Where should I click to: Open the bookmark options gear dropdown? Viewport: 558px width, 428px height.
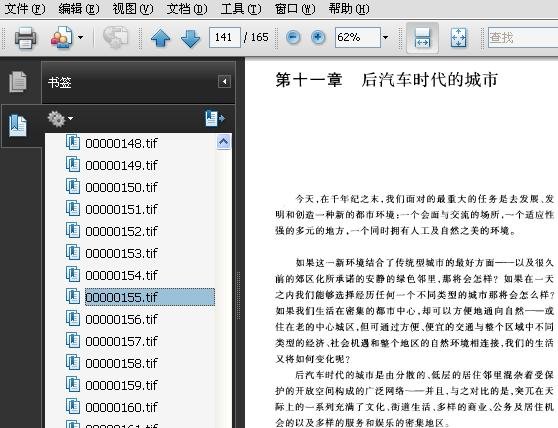pos(60,118)
